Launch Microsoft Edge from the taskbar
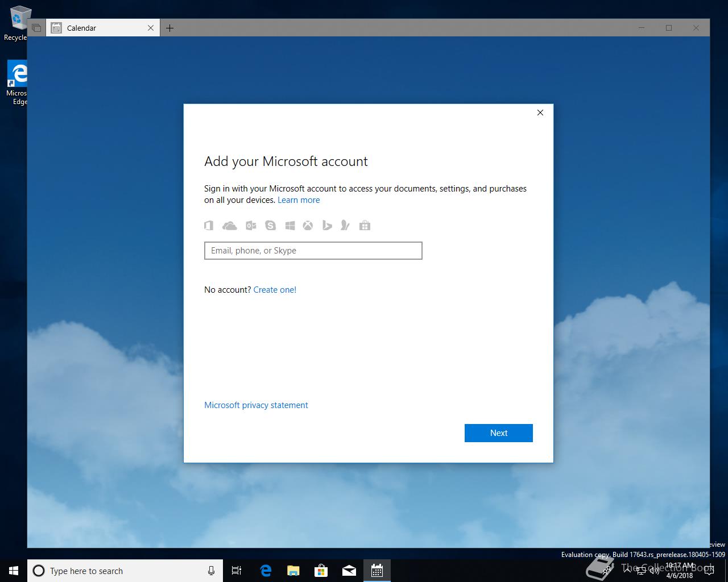 pos(266,571)
